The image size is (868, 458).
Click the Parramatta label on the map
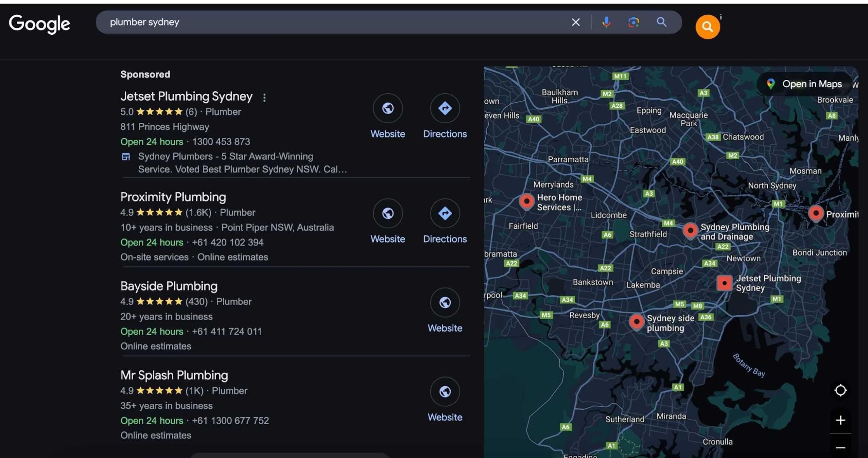(568, 159)
